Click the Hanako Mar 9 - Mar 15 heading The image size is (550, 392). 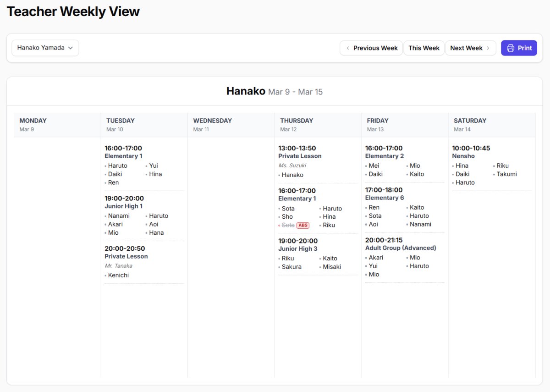click(x=274, y=91)
